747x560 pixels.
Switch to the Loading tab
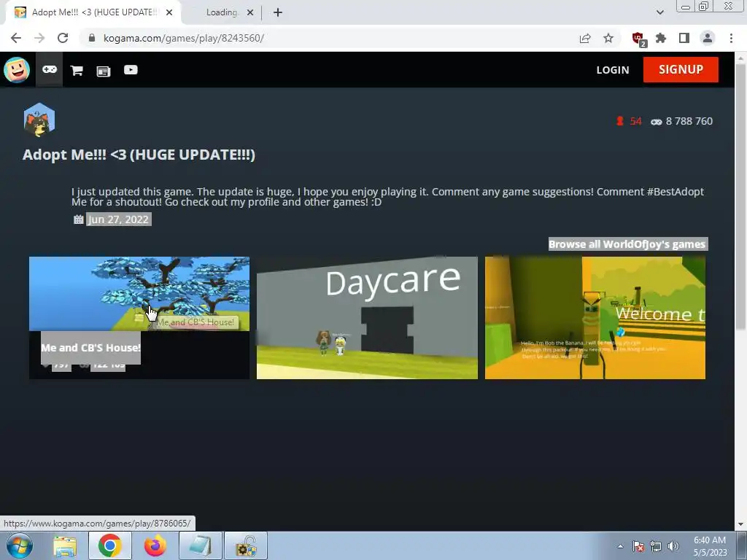(x=222, y=12)
